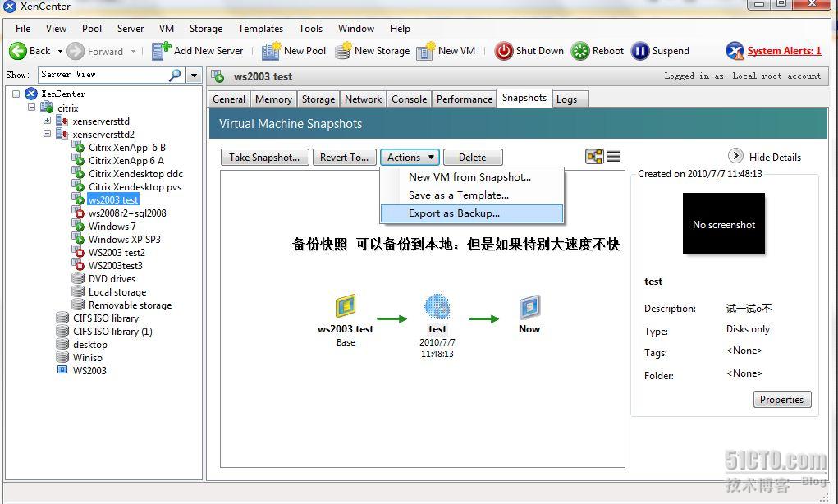The height and width of the screenshot is (504, 838).
Task: Select WS2003test3 VM in tree
Action: [x=116, y=266]
